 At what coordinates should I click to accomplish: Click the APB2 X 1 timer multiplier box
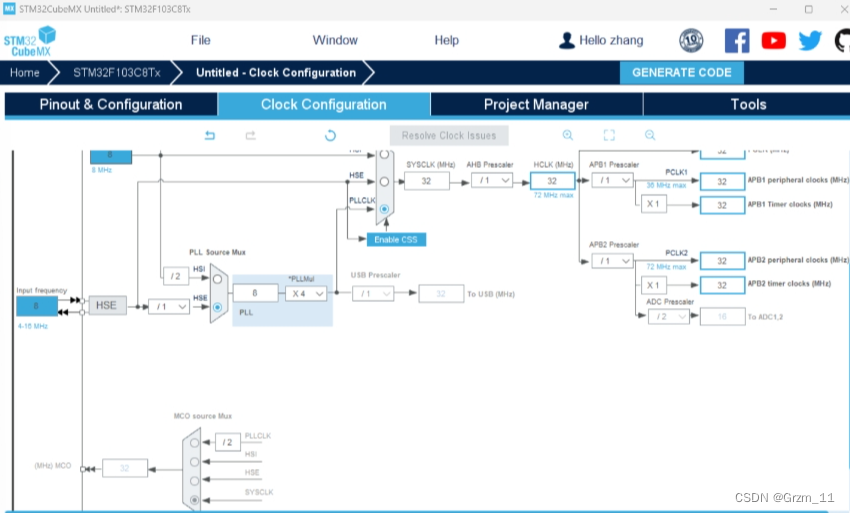click(x=653, y=285)
